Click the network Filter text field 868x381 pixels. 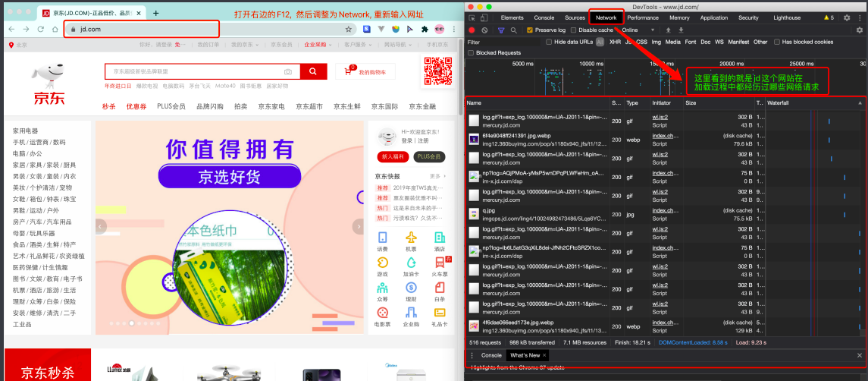click(x=504, y=42)
